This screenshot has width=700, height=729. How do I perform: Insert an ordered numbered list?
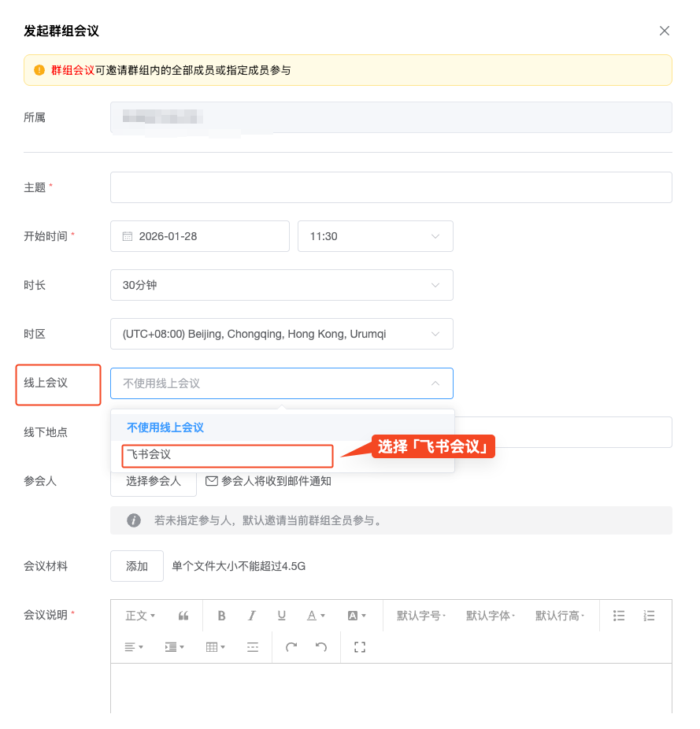click(649, 616)
